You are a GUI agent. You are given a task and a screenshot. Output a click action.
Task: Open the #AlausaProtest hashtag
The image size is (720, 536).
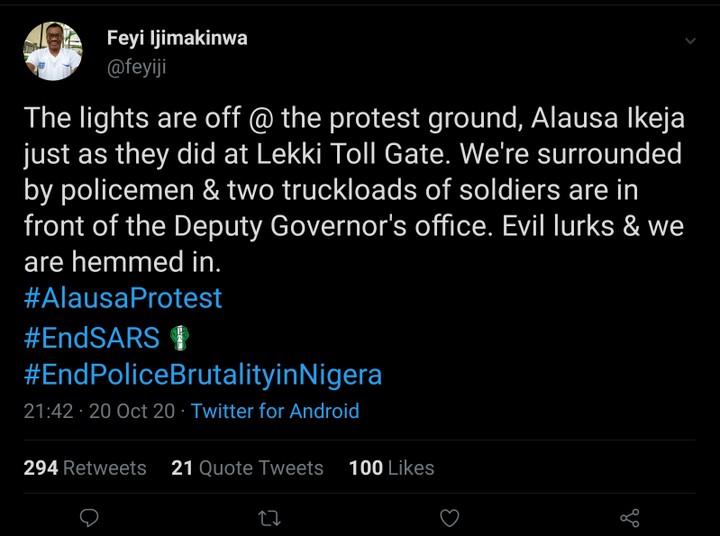pyautogui.click(x=123, y=298)
